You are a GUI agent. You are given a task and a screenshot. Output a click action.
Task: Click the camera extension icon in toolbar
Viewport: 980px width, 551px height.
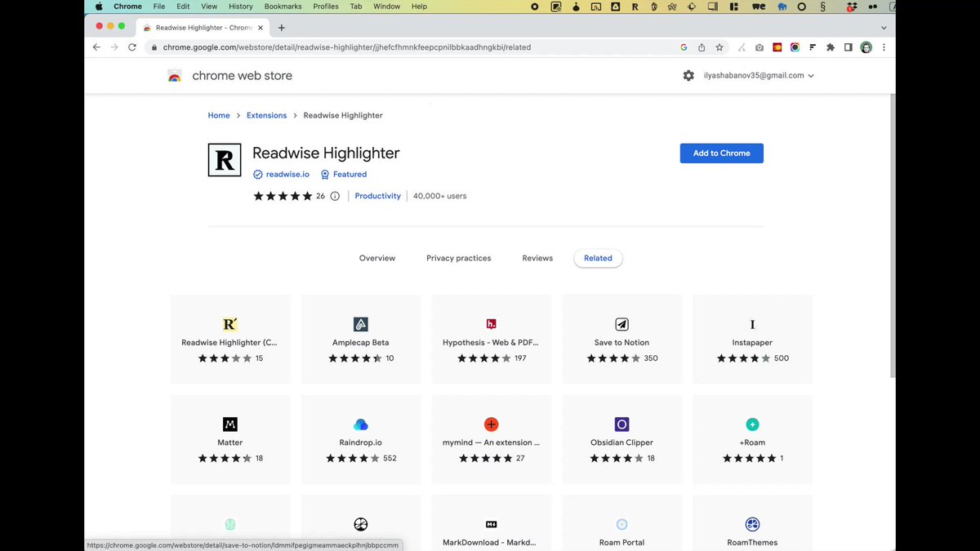tap(759, 47)
